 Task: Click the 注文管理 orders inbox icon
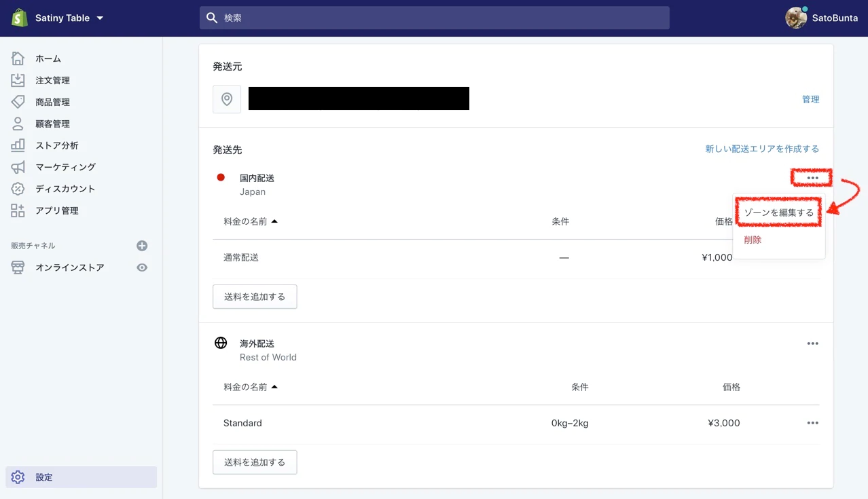tap(18, 80)
